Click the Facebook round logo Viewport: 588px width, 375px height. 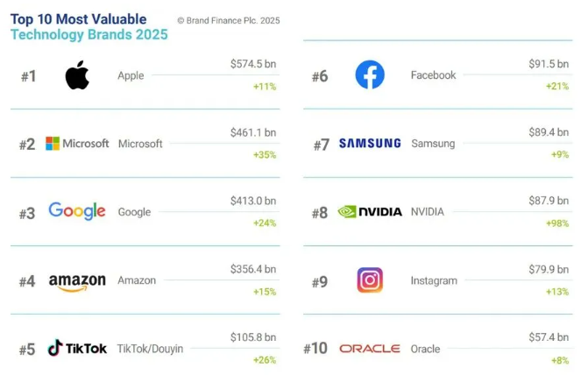(370, 74)
